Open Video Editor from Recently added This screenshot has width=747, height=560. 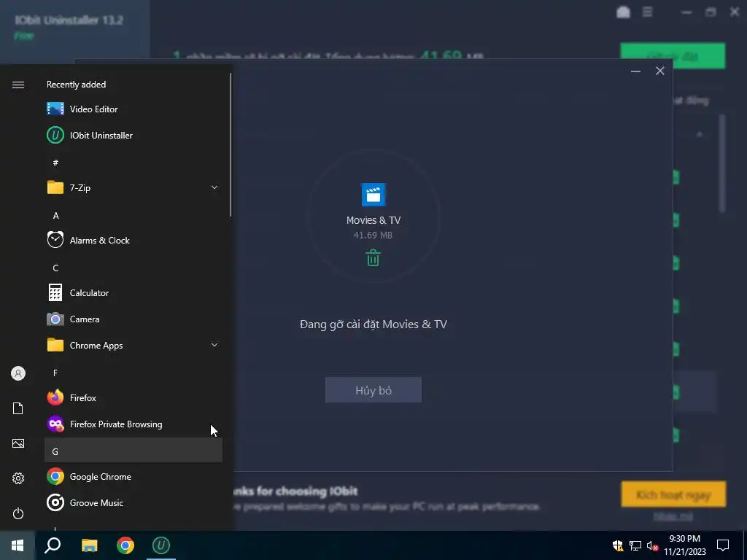click(133, 109)
